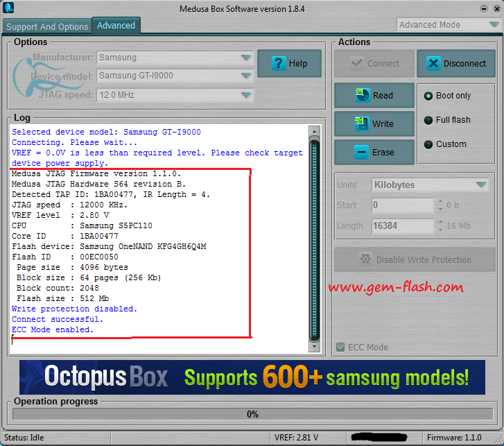504x446 pixels.
Task: Click the Medusa app logo icon
Action: click(8, 8)
